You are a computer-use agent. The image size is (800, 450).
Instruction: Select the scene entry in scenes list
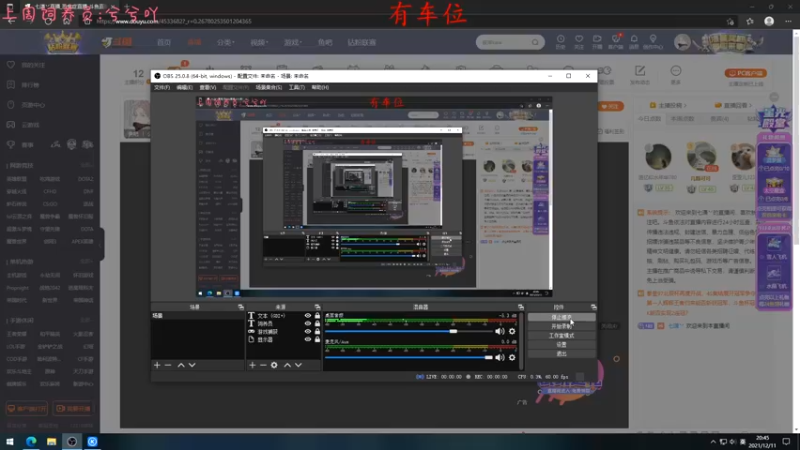[197, 316]
